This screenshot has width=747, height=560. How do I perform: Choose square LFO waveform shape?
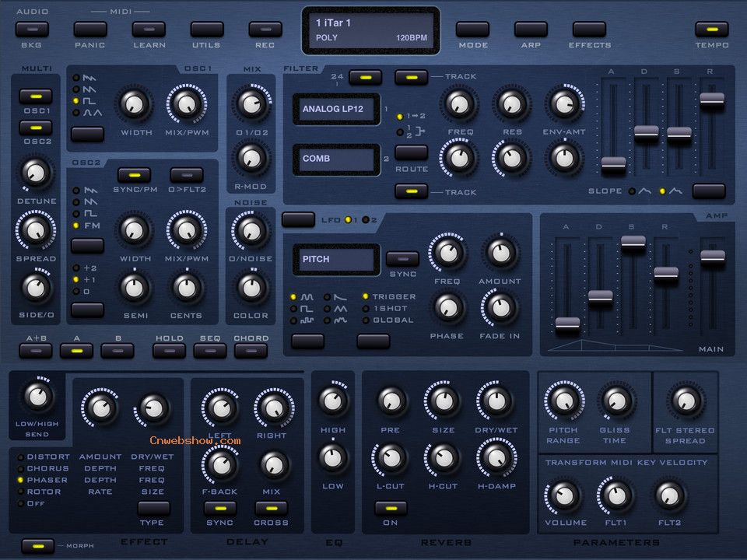[x=293, y=309]
